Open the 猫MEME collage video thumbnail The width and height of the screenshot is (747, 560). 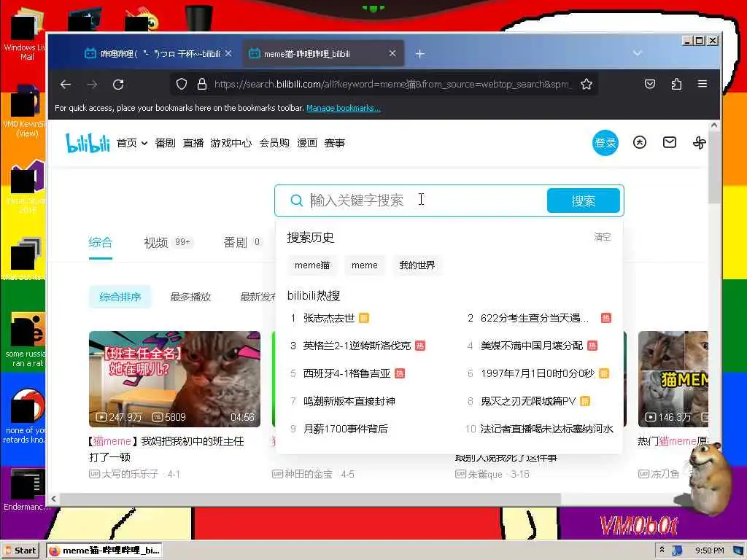coord(673,379)
